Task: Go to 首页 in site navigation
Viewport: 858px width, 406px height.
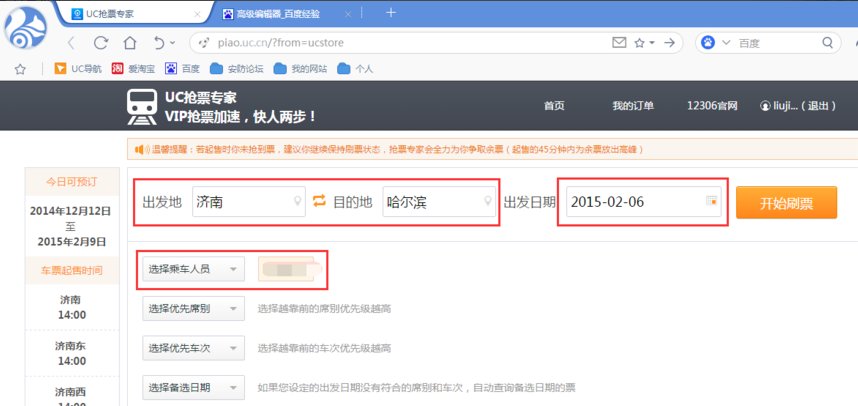Action: click(554, 106)
